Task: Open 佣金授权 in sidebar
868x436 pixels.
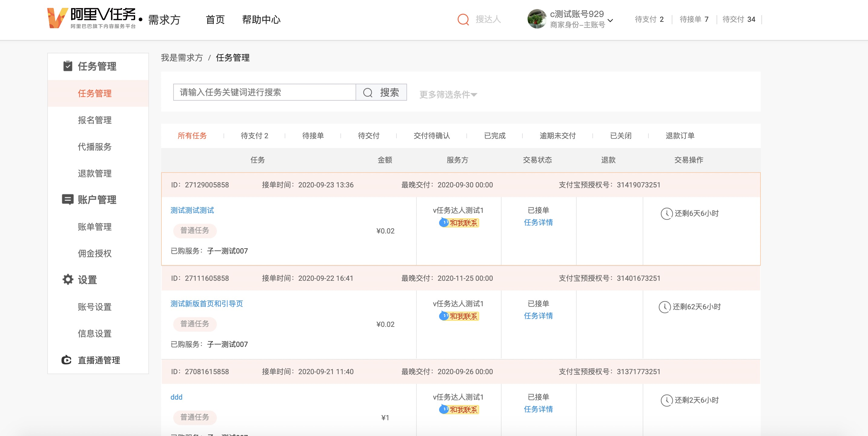Action: tap(95, 253)
